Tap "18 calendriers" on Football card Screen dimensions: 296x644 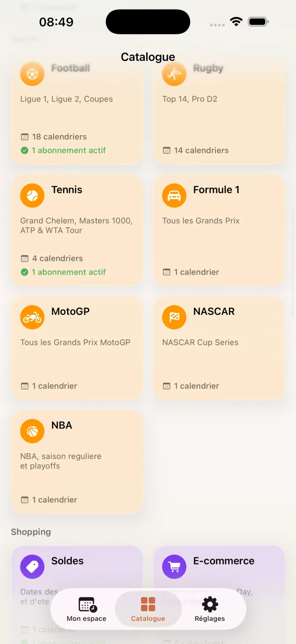[59, 137]
